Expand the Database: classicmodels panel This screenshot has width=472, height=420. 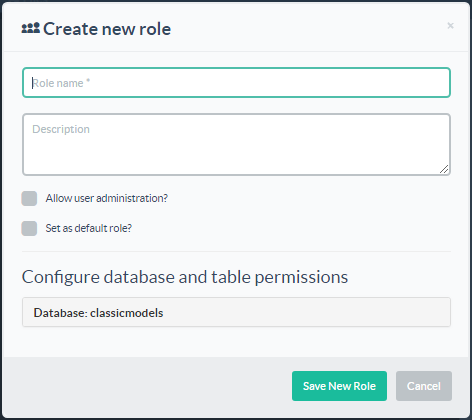(x=236, y=312)
